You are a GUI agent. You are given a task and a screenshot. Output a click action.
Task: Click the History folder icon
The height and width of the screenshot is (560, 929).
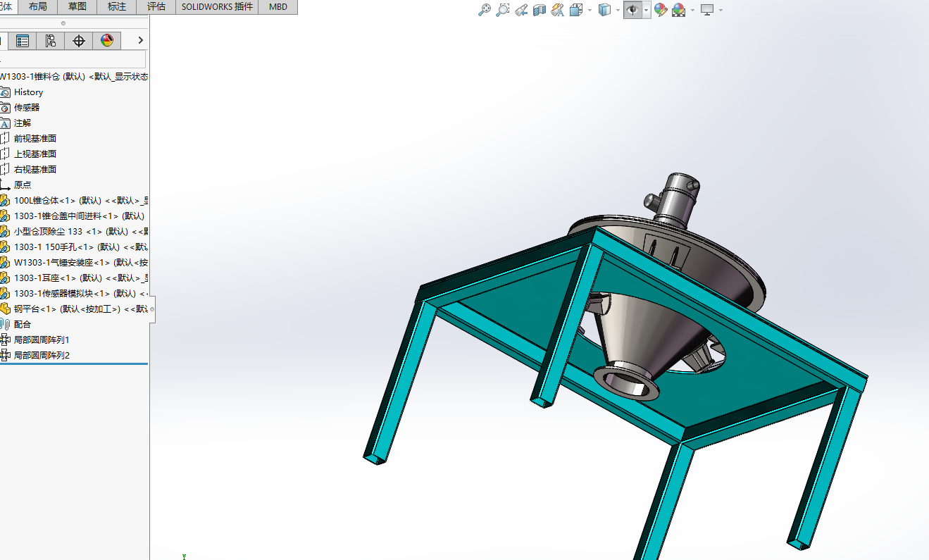coord(4,92)
